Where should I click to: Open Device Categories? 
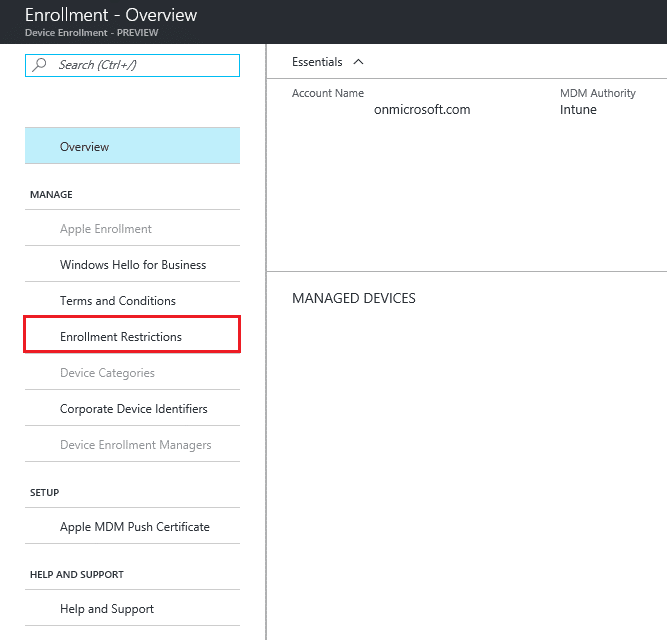coord(132,372)
